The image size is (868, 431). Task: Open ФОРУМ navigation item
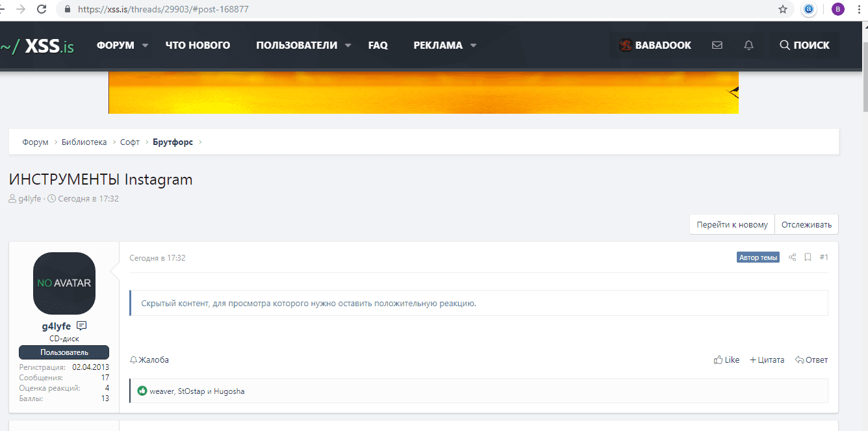(116, 46)
